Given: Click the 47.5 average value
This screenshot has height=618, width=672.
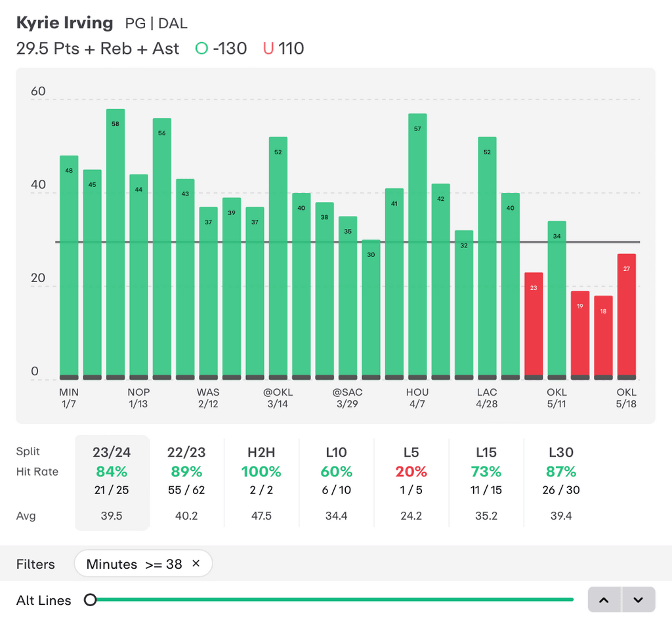Looking at the screenshot, I should [x=261, y=516].
